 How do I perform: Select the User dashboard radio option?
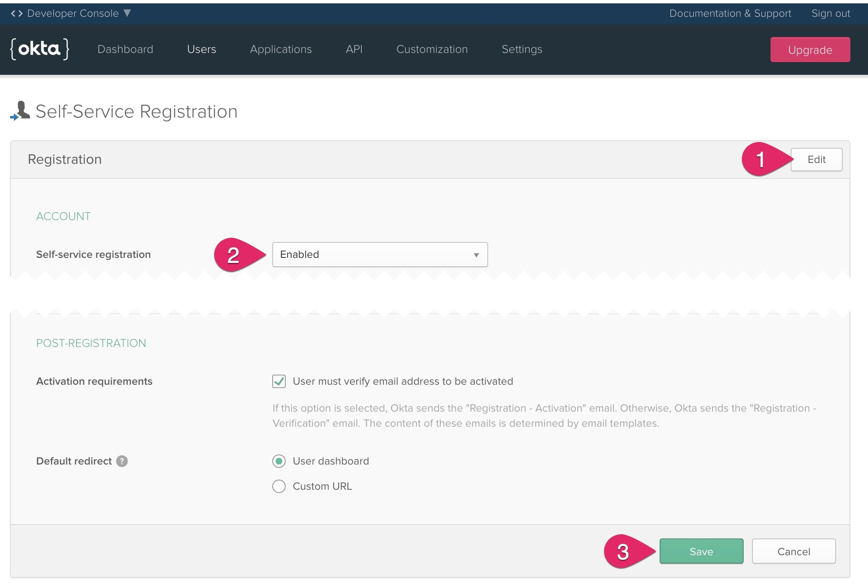coord(279,461)
